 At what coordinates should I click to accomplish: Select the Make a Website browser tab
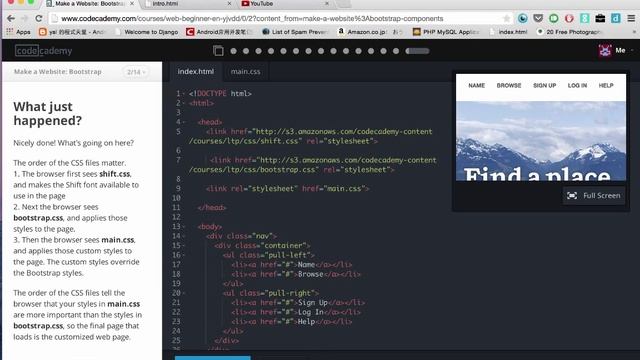click(90, 4)
